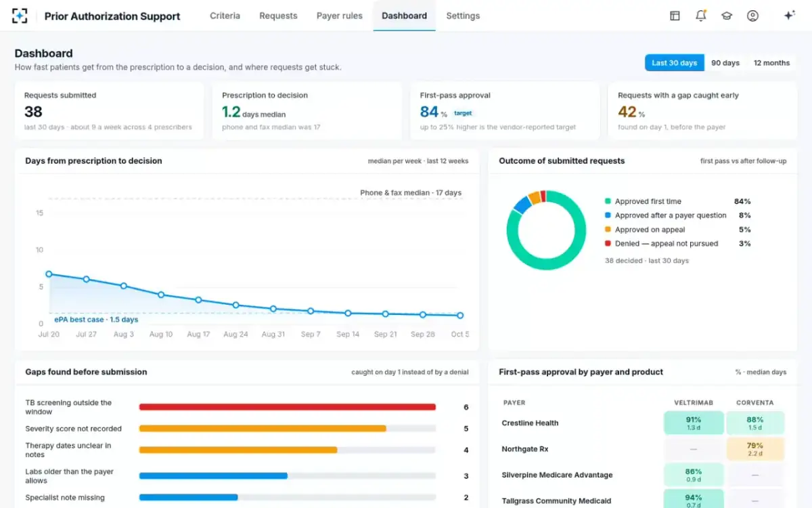Click the Northgate Rx payer row label
Screen dimensions: 812x508
coord(525,449)
